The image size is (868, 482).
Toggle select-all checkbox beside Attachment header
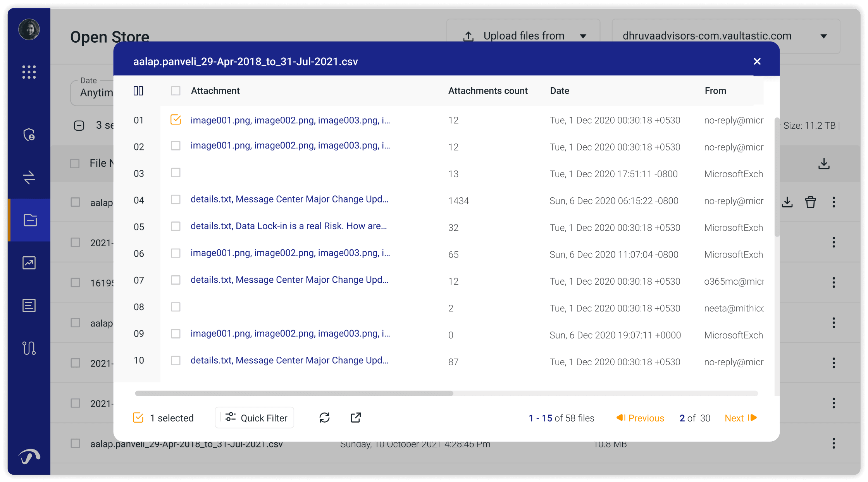pyautogui.click(x=176, y=91)
